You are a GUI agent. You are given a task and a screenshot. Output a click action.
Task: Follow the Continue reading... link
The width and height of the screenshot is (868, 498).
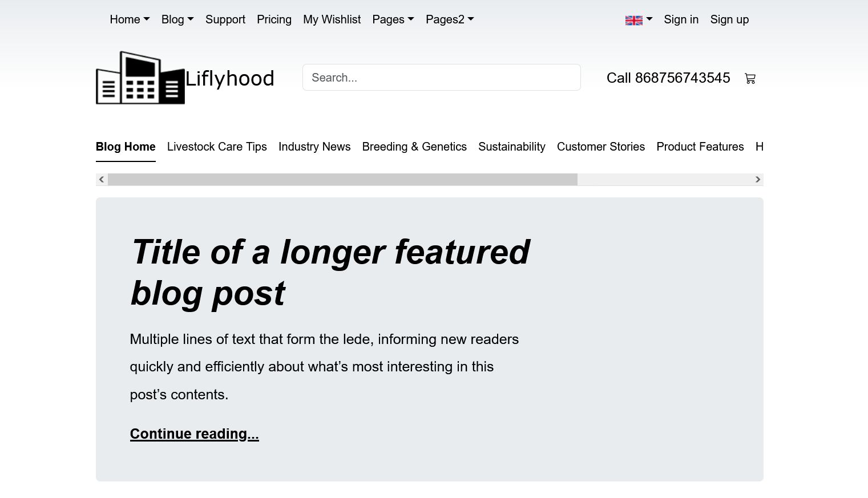[195, 434]
